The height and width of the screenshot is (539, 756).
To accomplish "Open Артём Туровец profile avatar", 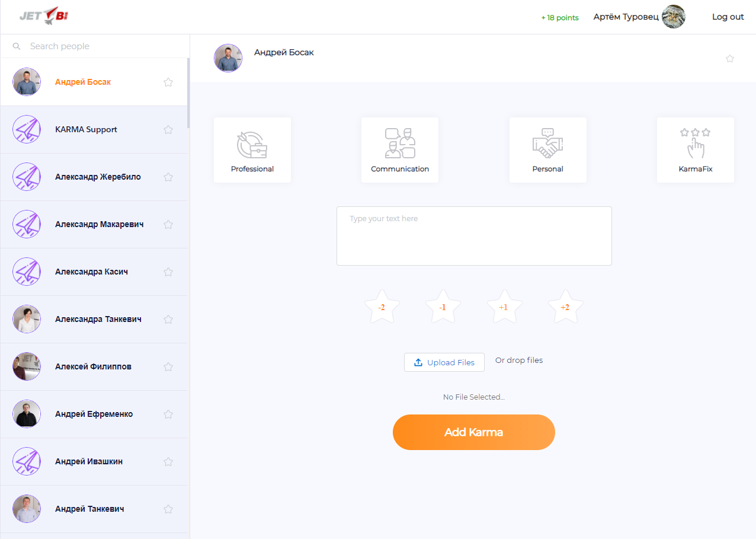I will coord(674,17).
